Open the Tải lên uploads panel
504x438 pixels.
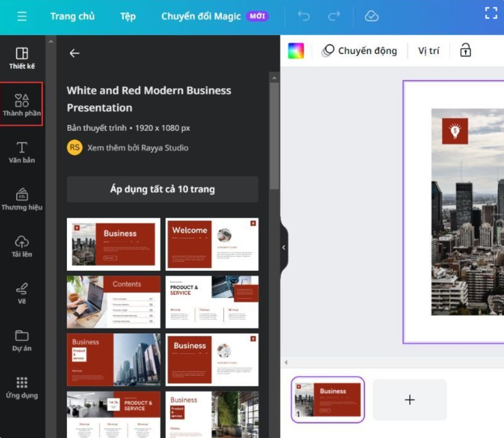coord(22,246)
